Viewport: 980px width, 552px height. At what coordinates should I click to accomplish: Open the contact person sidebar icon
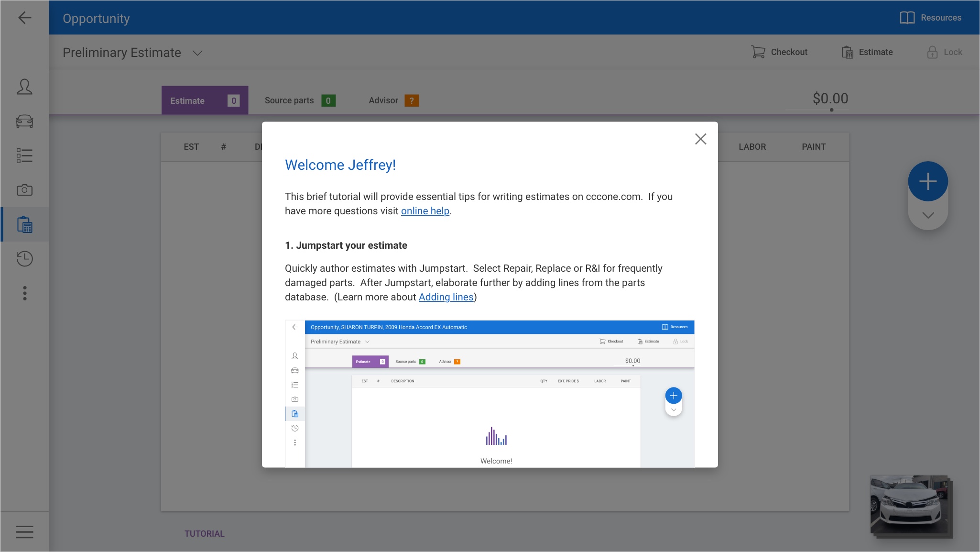point(24,87)
